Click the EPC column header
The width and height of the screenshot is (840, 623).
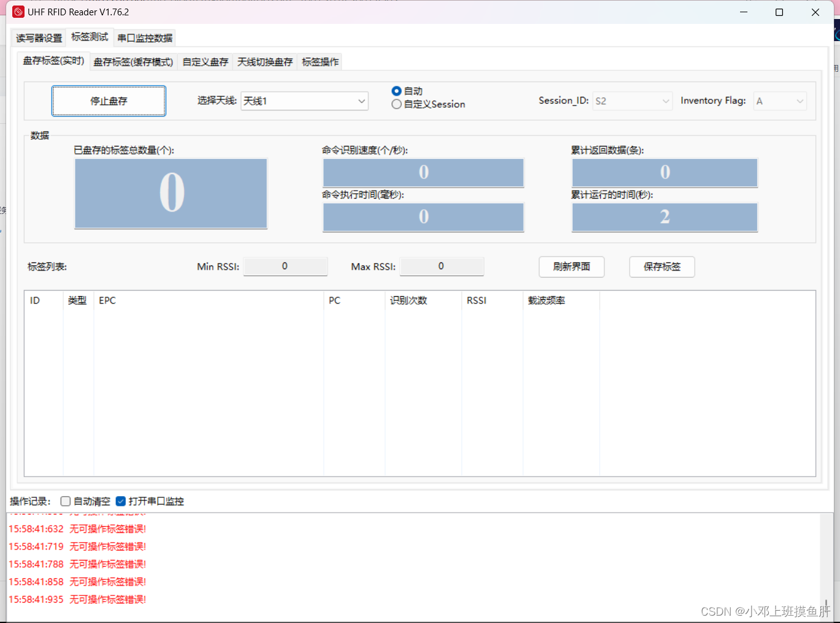(208, 300)
